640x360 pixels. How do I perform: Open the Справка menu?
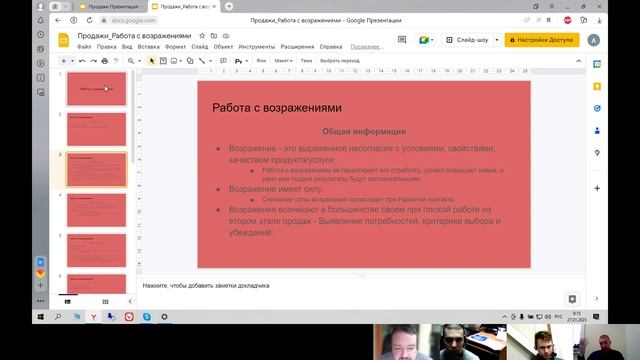click(331, 47)
